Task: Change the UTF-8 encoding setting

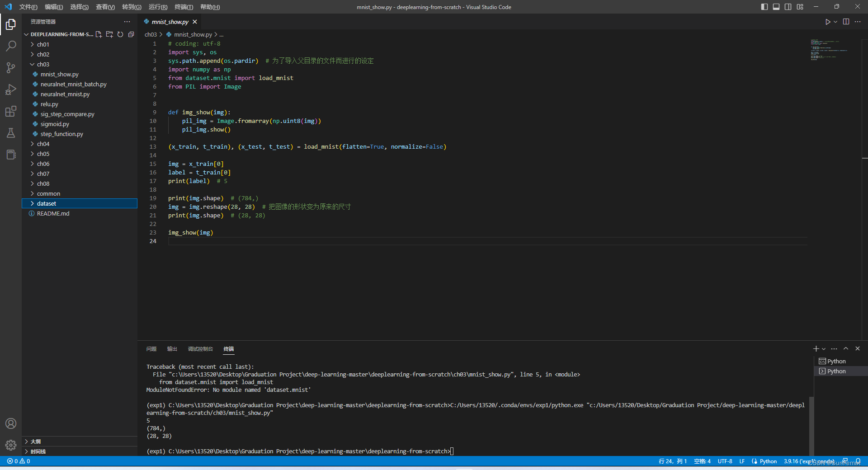Action: 725,461
